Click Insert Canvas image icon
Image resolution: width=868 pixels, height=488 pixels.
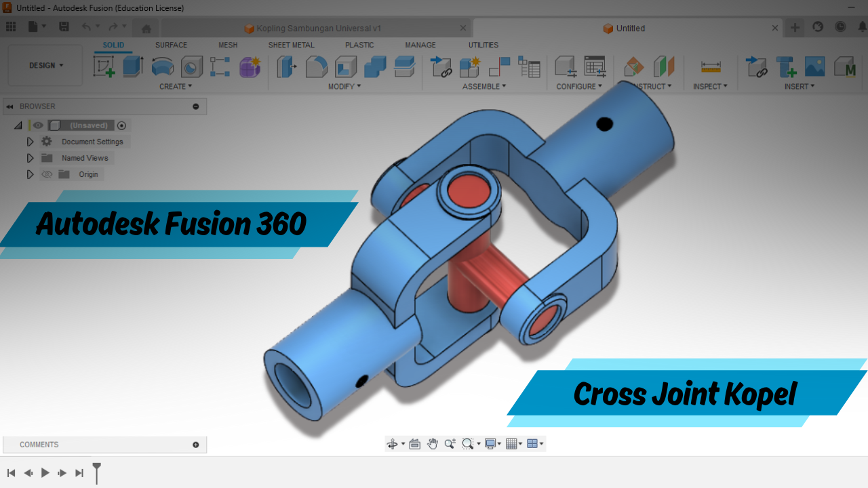[815, 66]
